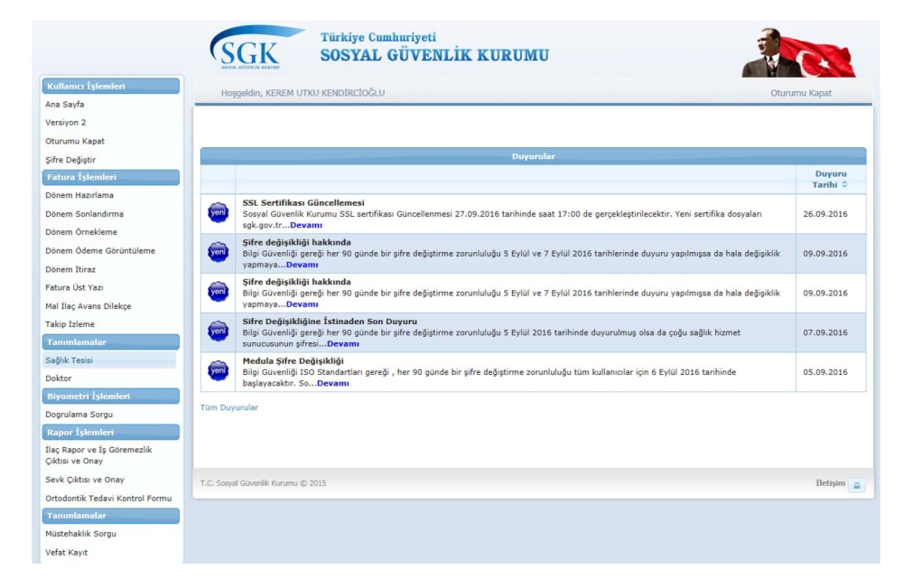Screen dimensions: 903x588
Task: Click the SGK logo in the header
Action: (256, 47)
